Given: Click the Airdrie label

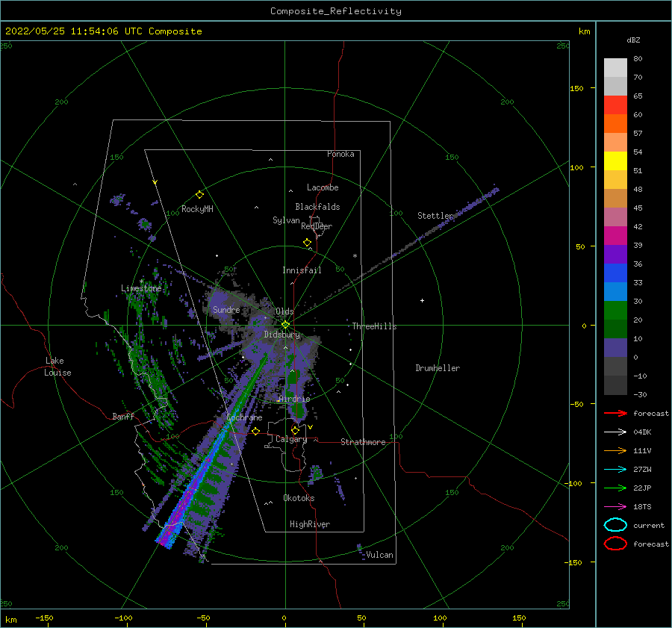Looking at the screenshot, I should point(294,399).
